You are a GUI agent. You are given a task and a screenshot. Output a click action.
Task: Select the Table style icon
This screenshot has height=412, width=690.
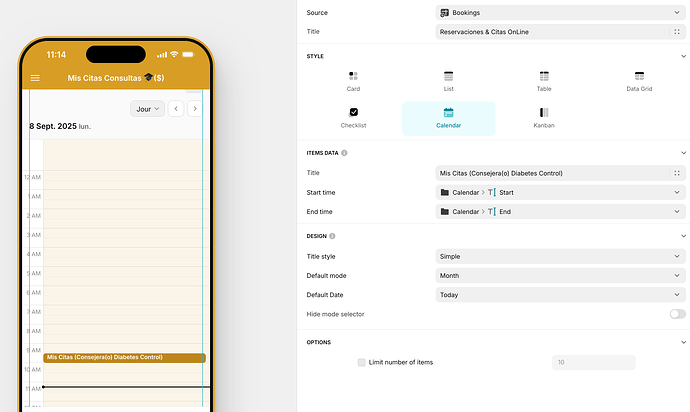[544, 76]
